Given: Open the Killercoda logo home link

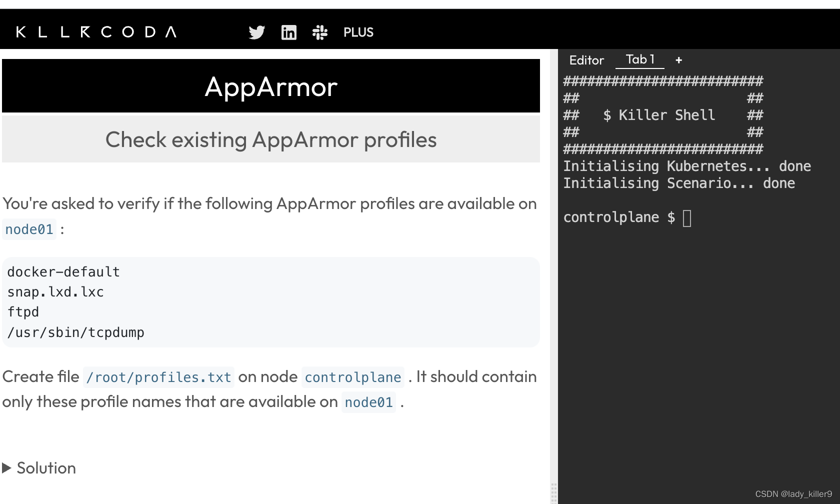Looking at the screenshot, I should [x=96, y=32].
